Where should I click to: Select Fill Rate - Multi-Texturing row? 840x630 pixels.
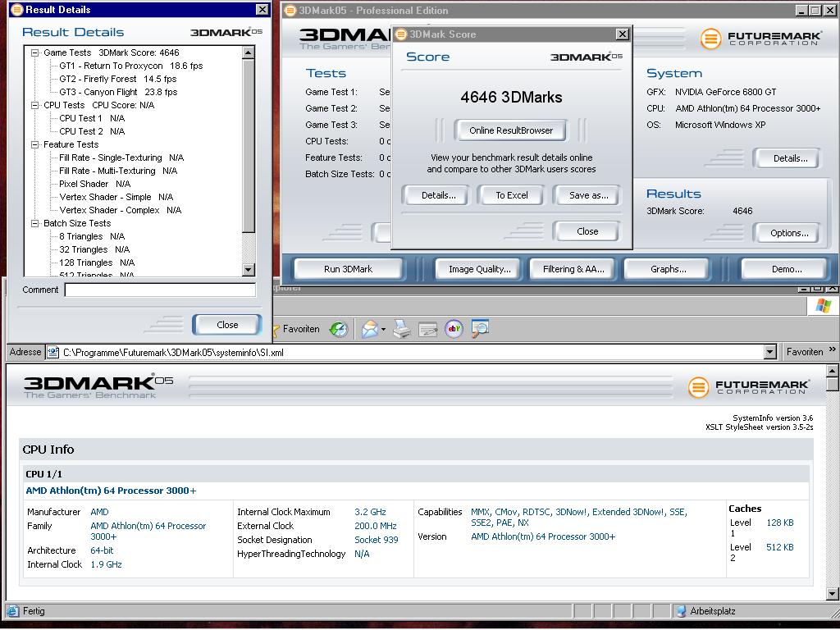[118, 171]
